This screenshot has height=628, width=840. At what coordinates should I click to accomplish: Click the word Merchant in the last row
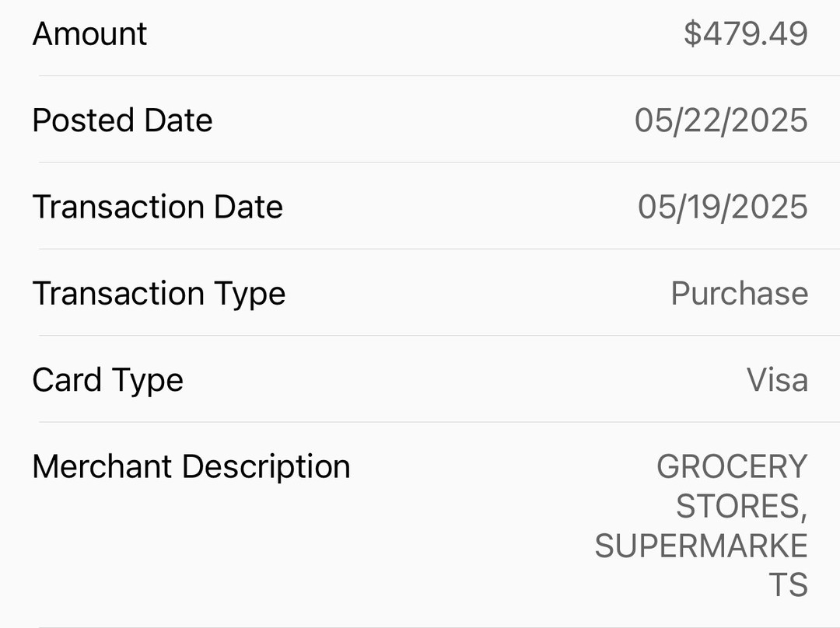[102, 467]
